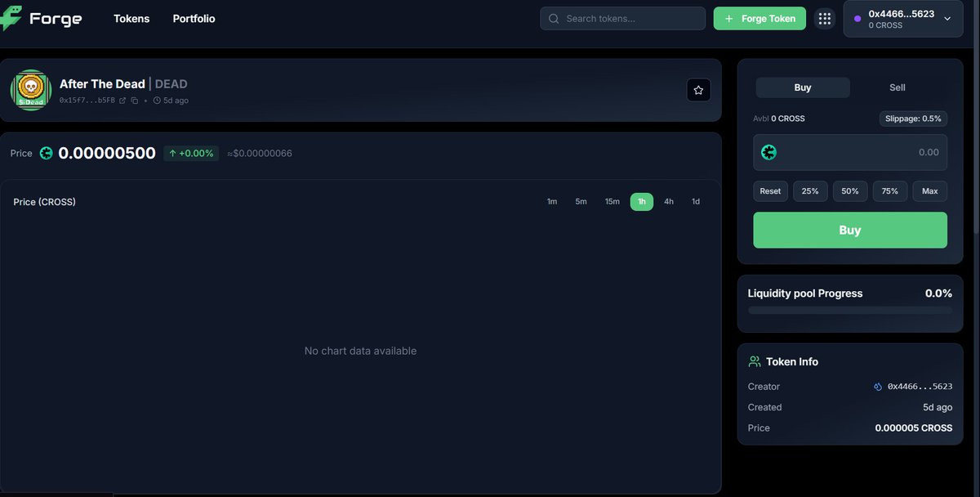The height and width of the screenshot is (497, 980).
Task: Click the 0.0% liquidity percentage
Action: (x=938, y=293)
